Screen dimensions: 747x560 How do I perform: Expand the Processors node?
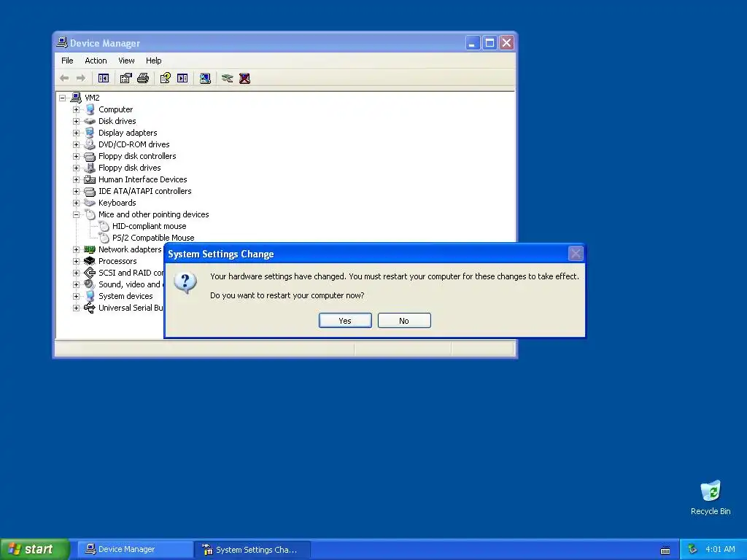(76, 261)
